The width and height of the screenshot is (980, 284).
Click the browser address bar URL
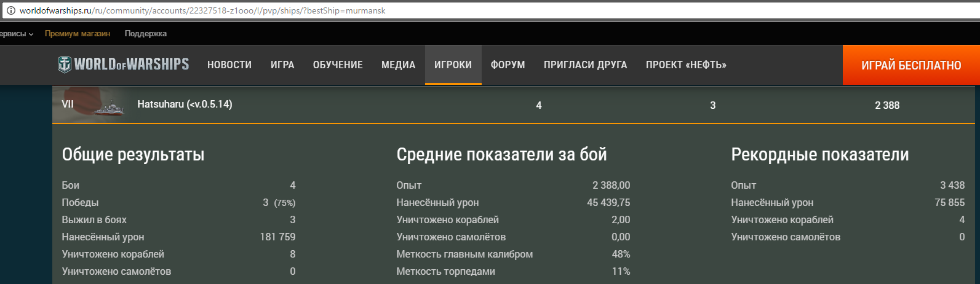pos(202,10)
